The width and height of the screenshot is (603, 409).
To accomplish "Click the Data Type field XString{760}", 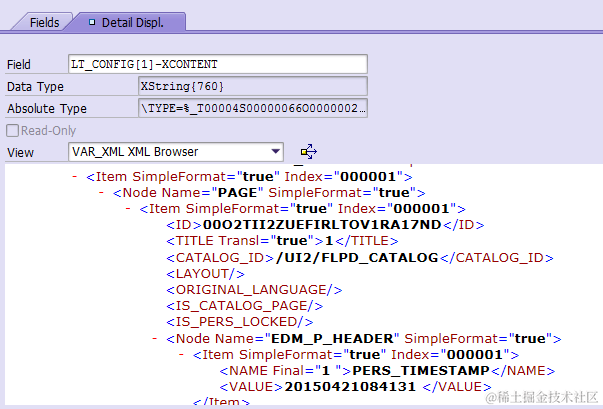I will pyautogui.click(x=253, y=86).
